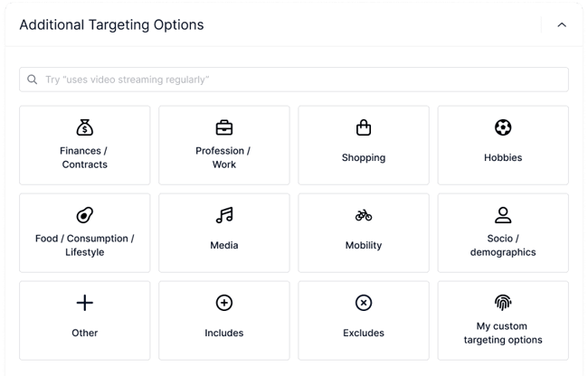Click the avocado Food icon

coord(85,215)
